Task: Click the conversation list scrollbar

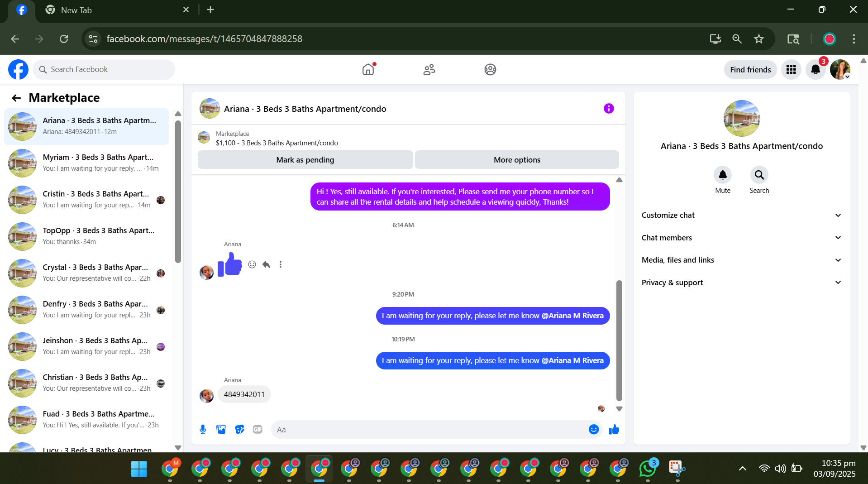Action: tap(178, 192)
